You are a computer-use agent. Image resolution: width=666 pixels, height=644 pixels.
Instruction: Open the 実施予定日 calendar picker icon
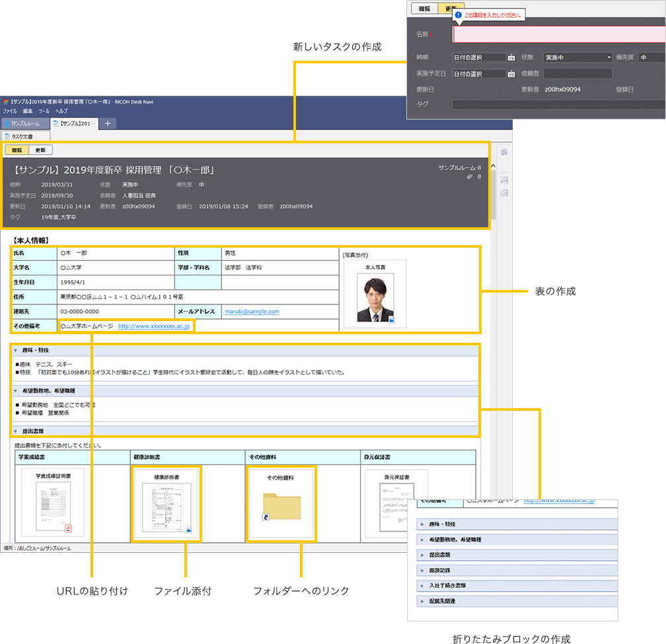pyautogui.click(x=511, y=74)
